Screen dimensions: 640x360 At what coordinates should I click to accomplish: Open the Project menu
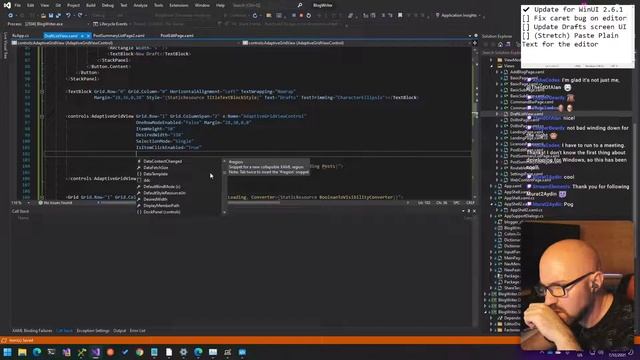tap(73, 5)
